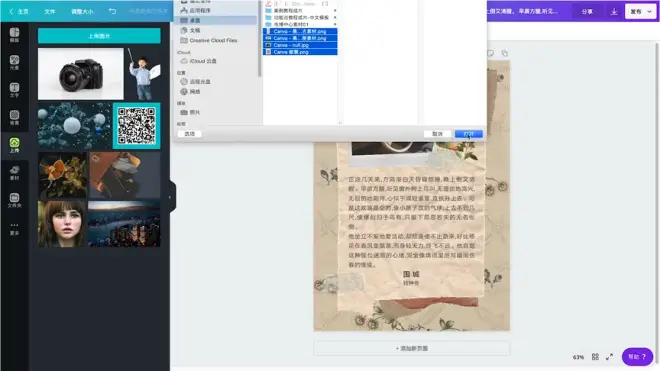Open the Folders (文件夹) sidebar panel
This screenshot has width=660, height=371.
point(14,200)
